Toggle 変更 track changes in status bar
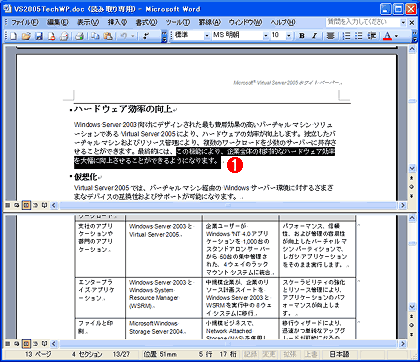420x362 pixels. (268, 354)
